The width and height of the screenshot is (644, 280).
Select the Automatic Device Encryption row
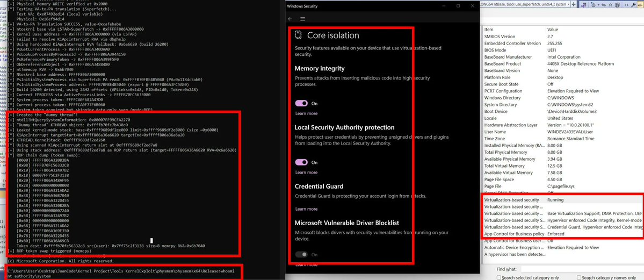(563, 248)
